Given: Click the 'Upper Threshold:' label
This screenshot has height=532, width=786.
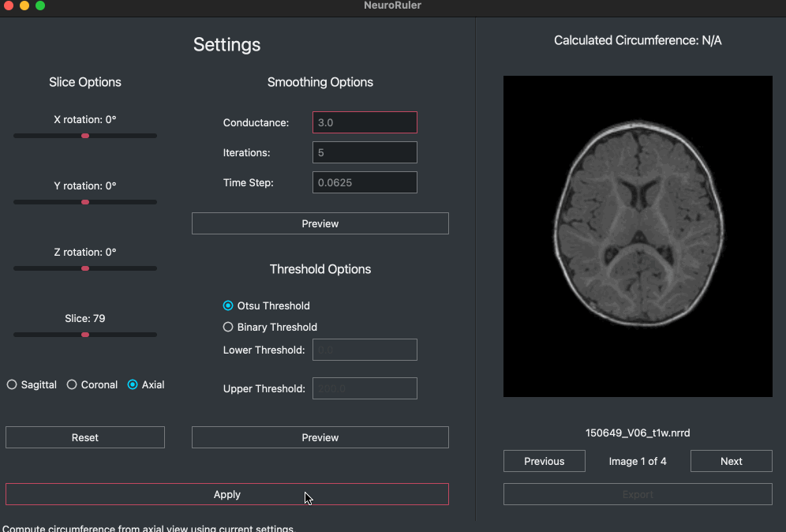Looking at the screenshot, I should coord(264,388).
